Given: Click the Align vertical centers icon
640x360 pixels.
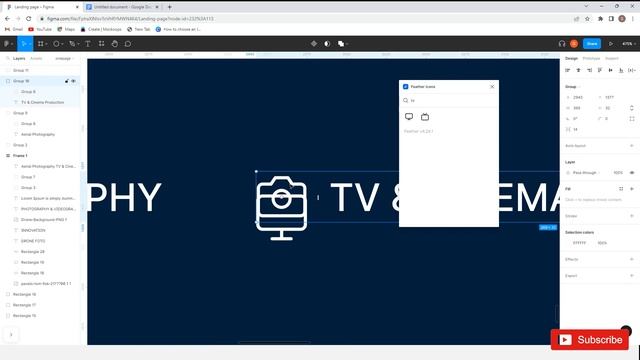Looking at the screenshot, I should (x=610, y=70).
